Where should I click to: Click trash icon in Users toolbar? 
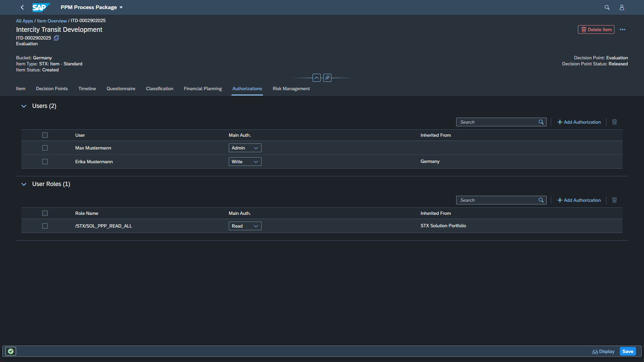click(x=614, y=122)
